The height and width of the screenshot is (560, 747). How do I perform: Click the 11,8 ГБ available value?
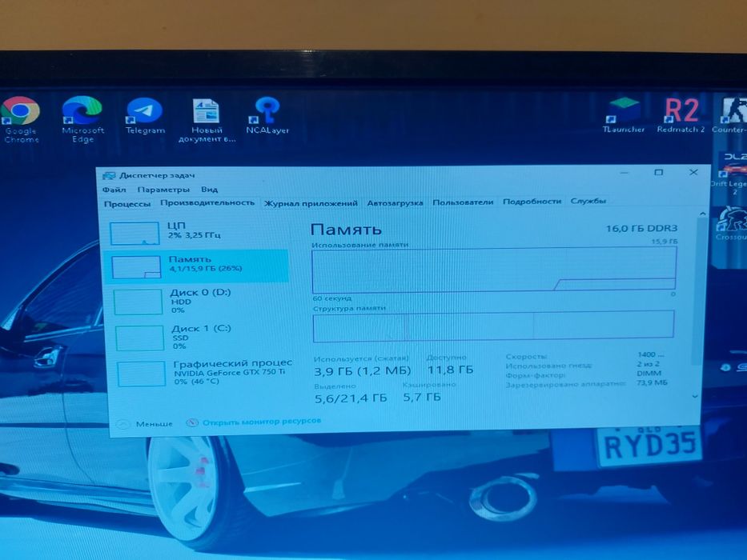click(450, 370)
